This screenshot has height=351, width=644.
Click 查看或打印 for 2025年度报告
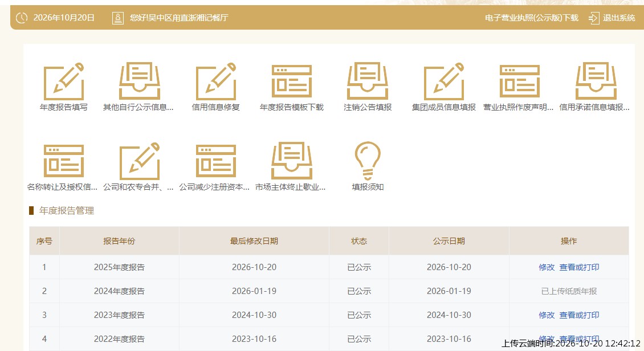[579, 267]
